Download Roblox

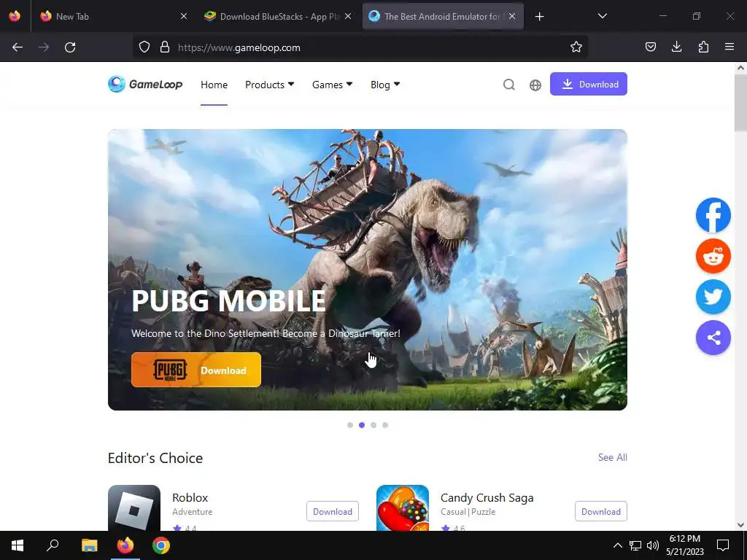(x=333, y=511)
